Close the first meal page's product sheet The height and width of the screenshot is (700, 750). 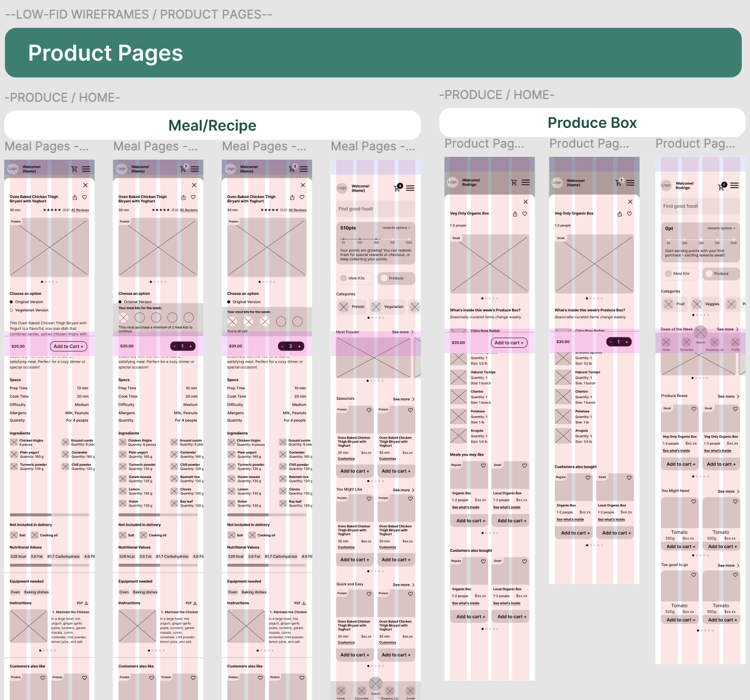click(x=85, y=185)
